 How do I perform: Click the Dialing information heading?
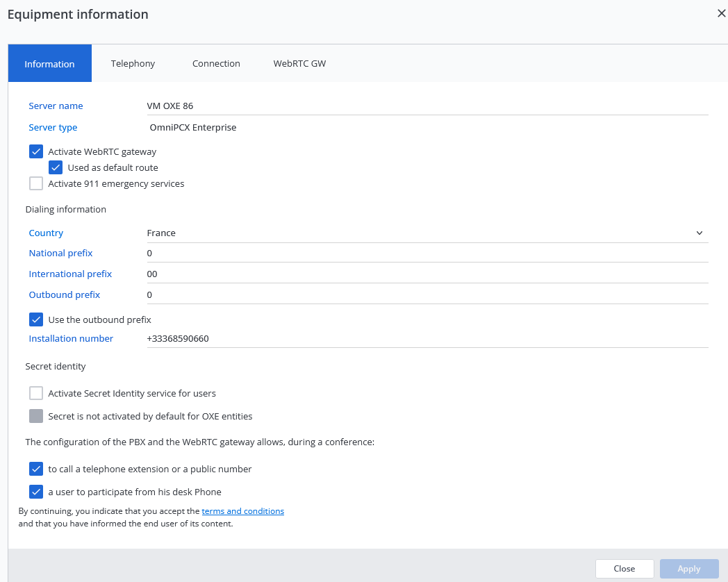point(65,209)
